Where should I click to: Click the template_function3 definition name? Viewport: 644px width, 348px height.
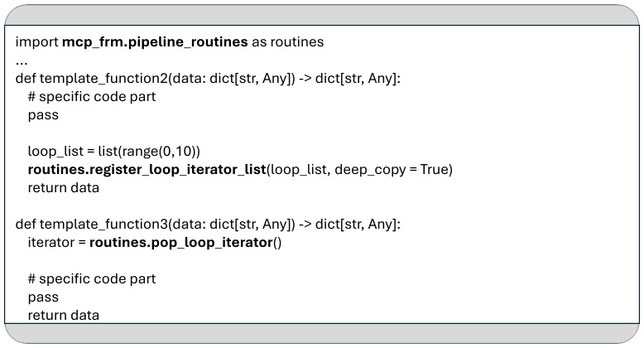click(x=104, y=225)
